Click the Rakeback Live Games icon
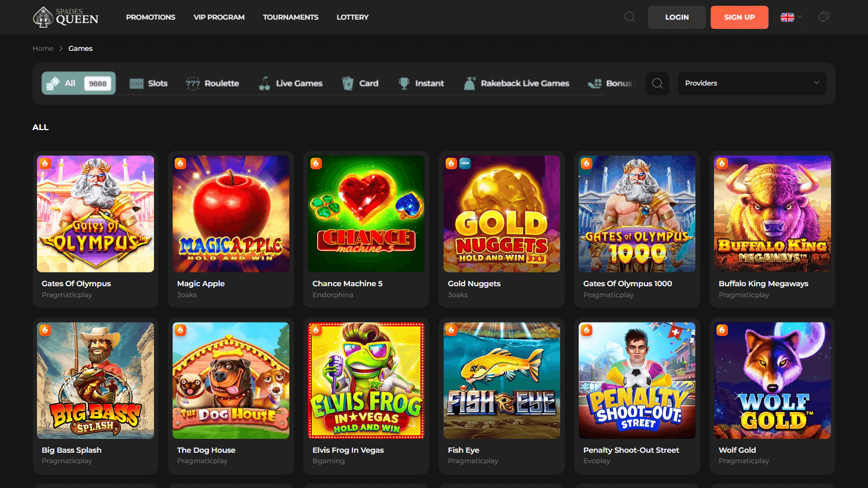Viewport: 868px width, 488px height. (470, 83)
